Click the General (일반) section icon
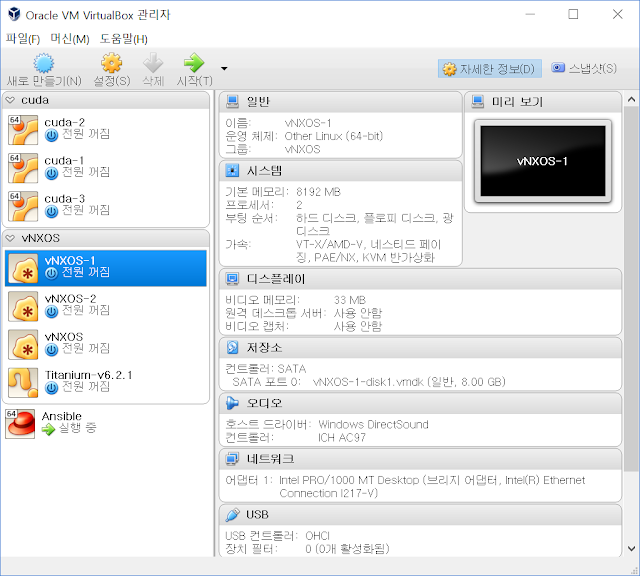 232,102
